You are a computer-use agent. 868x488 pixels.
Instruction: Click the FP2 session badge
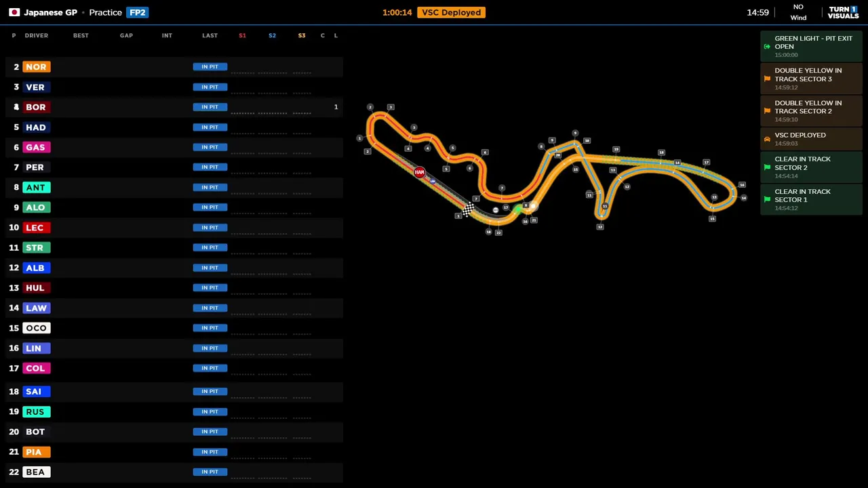click(137, 12)
